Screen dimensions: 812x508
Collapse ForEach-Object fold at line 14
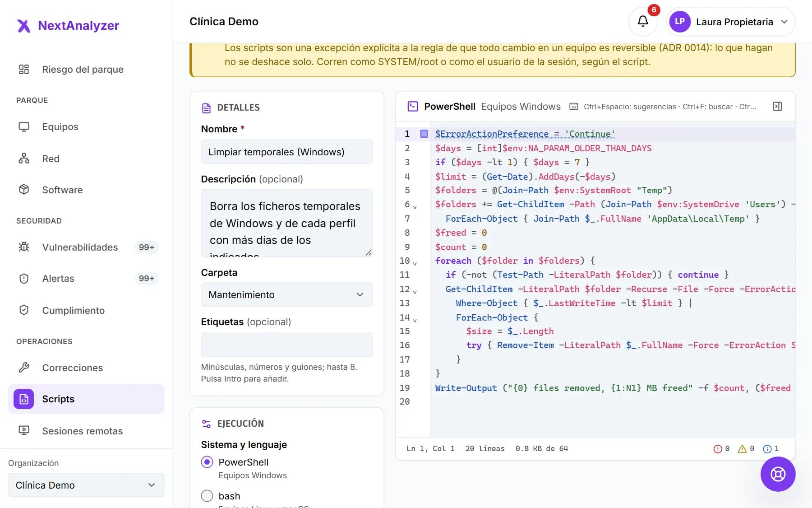[x=415, y=320]
